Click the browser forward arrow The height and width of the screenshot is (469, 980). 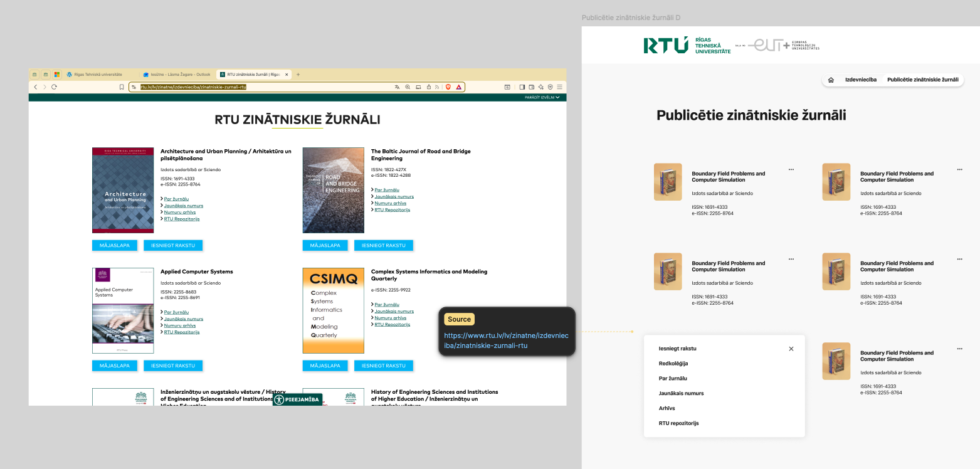click(45, 87)
